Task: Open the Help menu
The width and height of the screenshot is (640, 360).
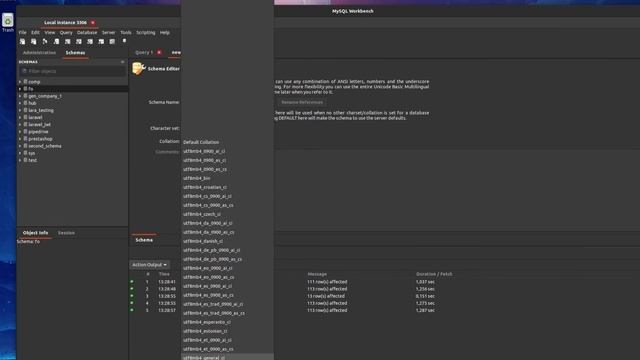Action: click(164, 32)
